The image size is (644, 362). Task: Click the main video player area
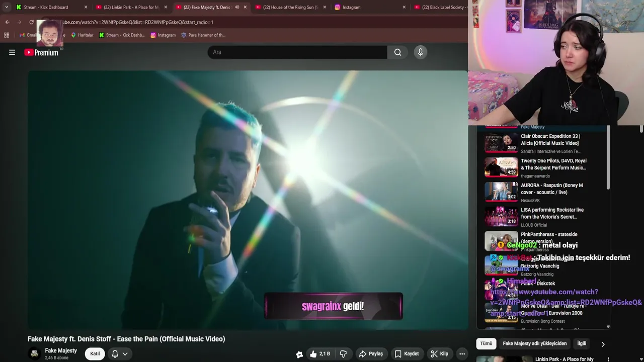[248, 200]
